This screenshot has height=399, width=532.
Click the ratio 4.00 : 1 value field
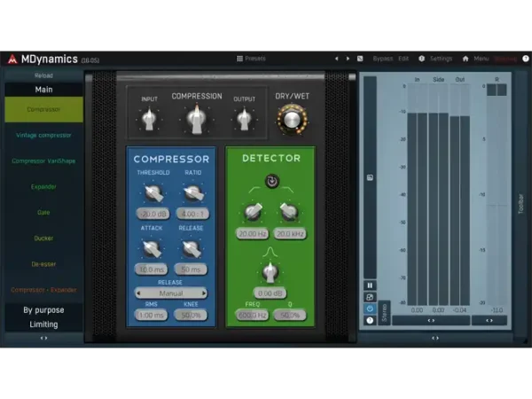[x=192, y=214]
